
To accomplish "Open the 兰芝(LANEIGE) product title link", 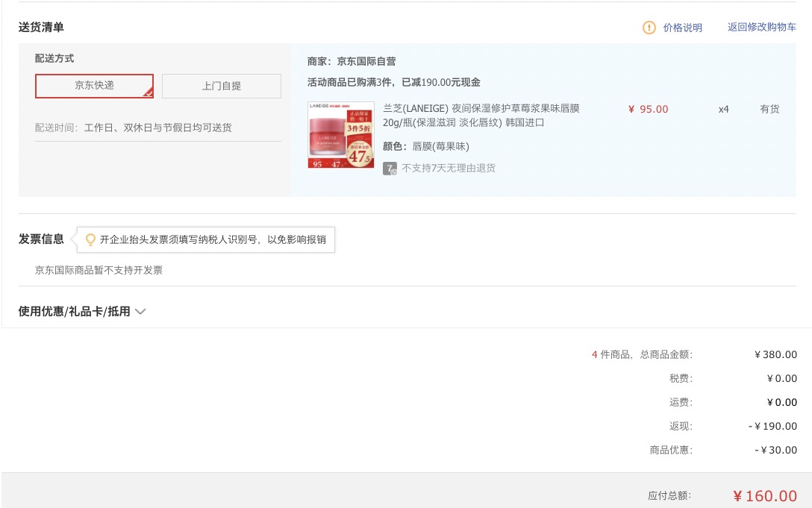I will [481, 116].
